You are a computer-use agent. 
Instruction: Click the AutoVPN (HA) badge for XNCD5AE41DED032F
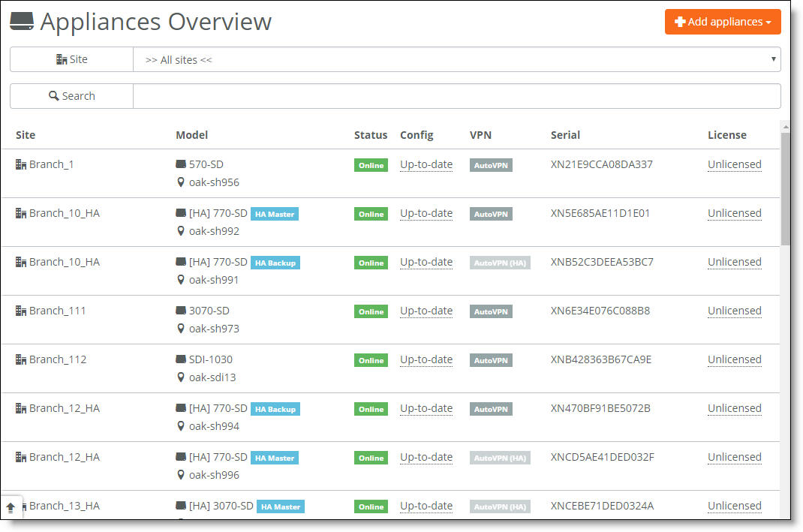click(500, 458)
